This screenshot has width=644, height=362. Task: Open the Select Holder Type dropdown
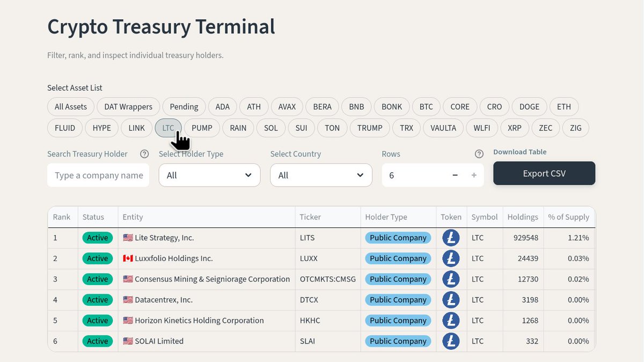(209, 175)
